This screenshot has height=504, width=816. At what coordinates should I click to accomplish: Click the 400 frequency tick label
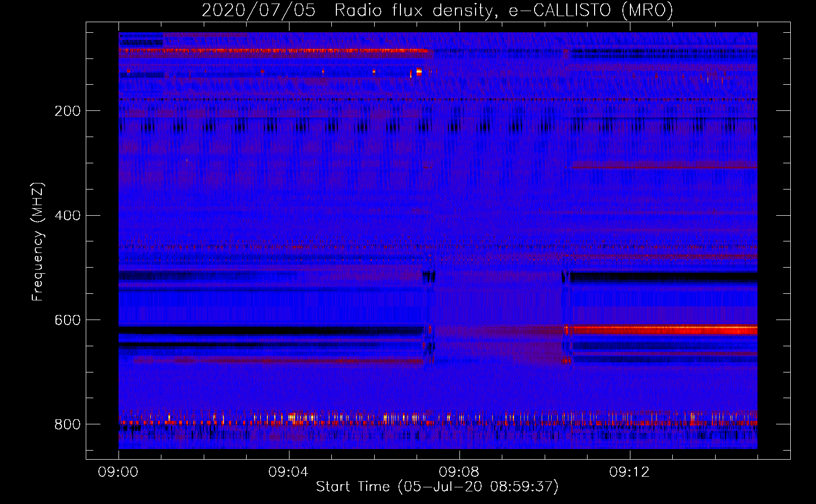(x=68, y=216)
